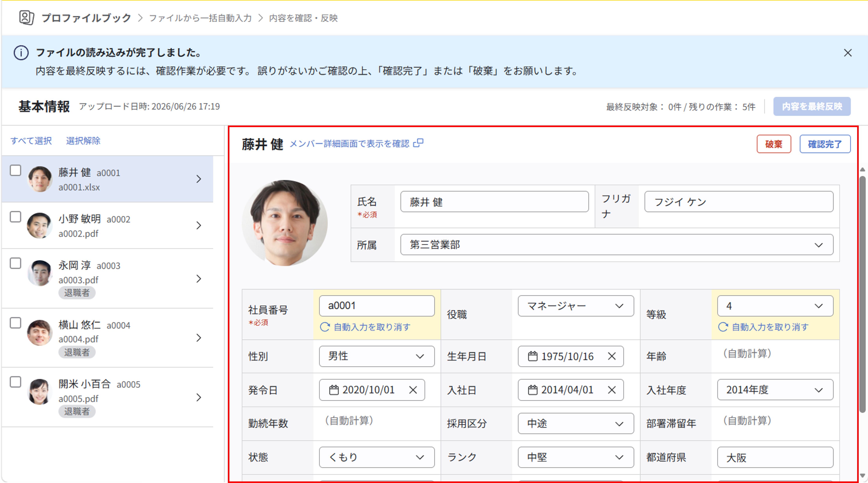868x483 pixels.
Task: Clear the 入社日 date 2014/04/01
Action: coord(612,390)
